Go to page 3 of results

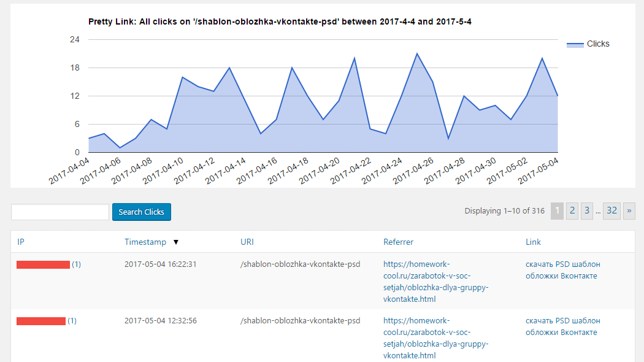click(587, 211)
